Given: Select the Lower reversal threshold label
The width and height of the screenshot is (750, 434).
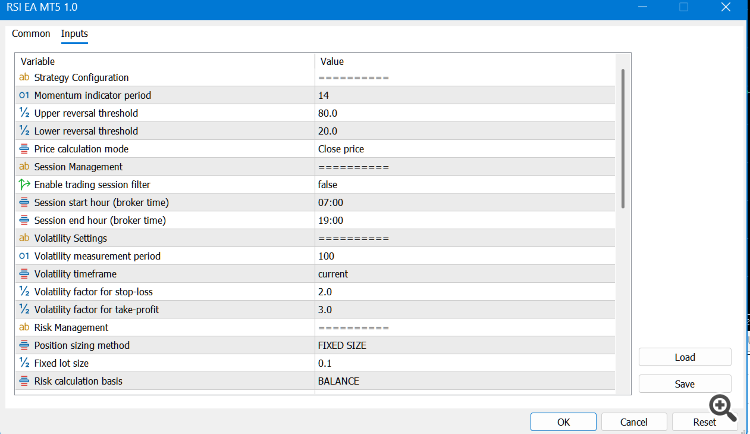Looking at the screenshot, I should point(86,131).
